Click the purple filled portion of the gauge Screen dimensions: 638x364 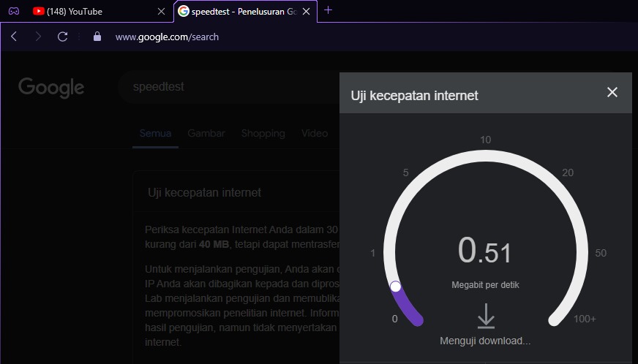tap(407, 306)
